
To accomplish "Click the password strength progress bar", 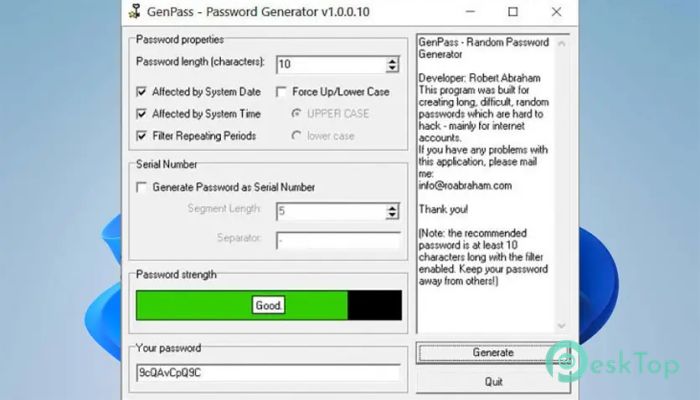I will [x=269, y=305].
